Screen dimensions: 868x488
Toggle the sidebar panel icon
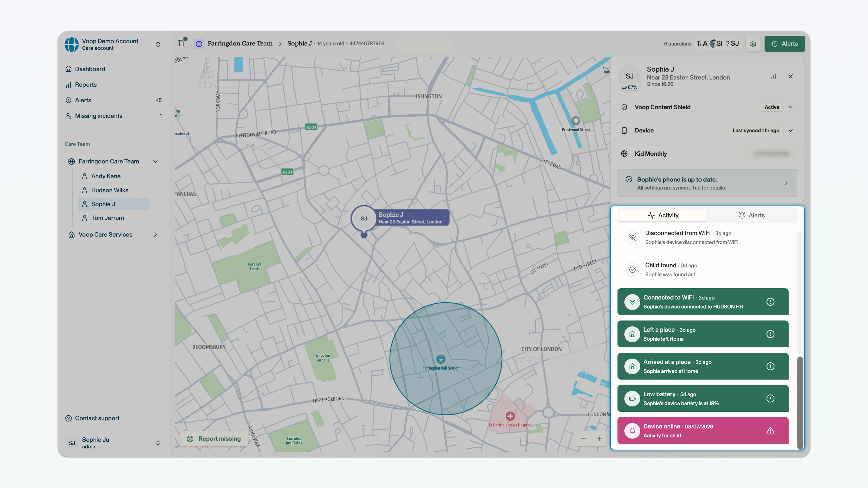tap(181, 43)
